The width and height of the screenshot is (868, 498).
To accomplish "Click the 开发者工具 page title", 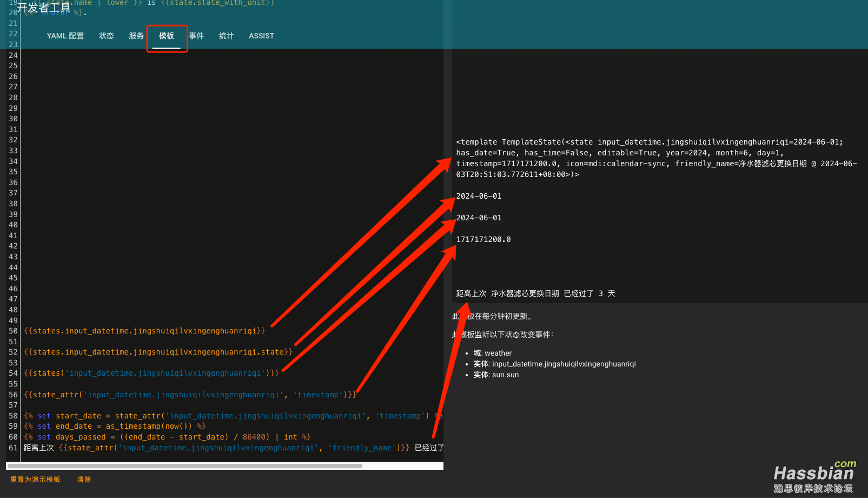I will click(44, 8).
